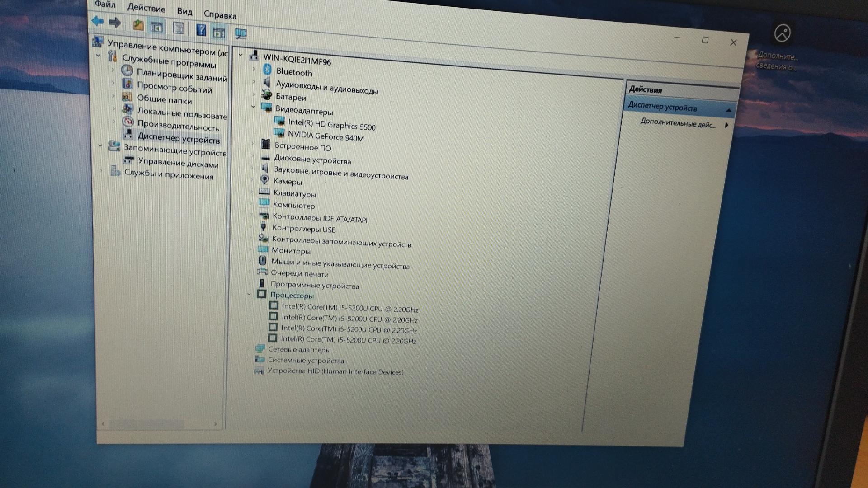
Task: Select Intel(R) HD Graphics 5500 entry
Action: coord(331,124)
